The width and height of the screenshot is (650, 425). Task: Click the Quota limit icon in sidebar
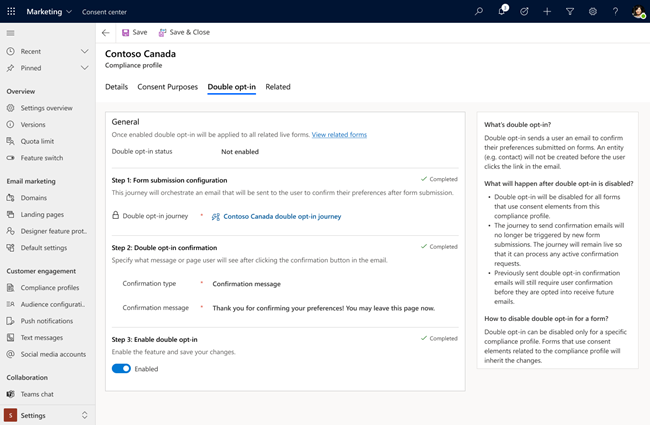tap(11, 141)
